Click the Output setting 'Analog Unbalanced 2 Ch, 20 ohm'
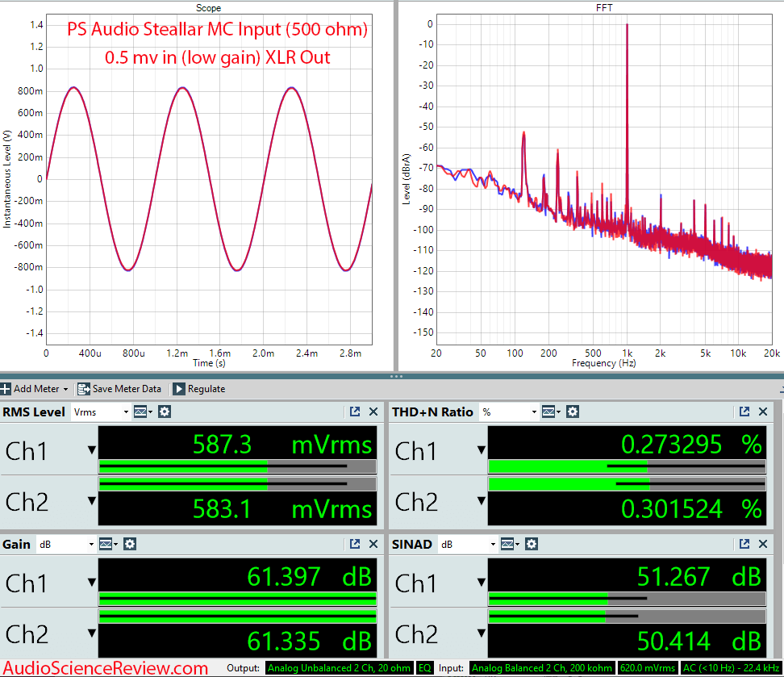This screenshot has height=677, width=784. [339, 668]
